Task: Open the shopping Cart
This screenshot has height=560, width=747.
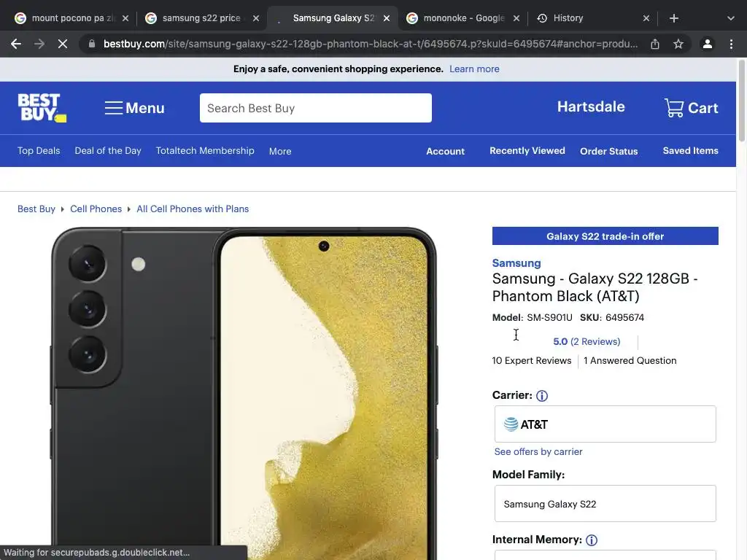Action: point(691,108)
